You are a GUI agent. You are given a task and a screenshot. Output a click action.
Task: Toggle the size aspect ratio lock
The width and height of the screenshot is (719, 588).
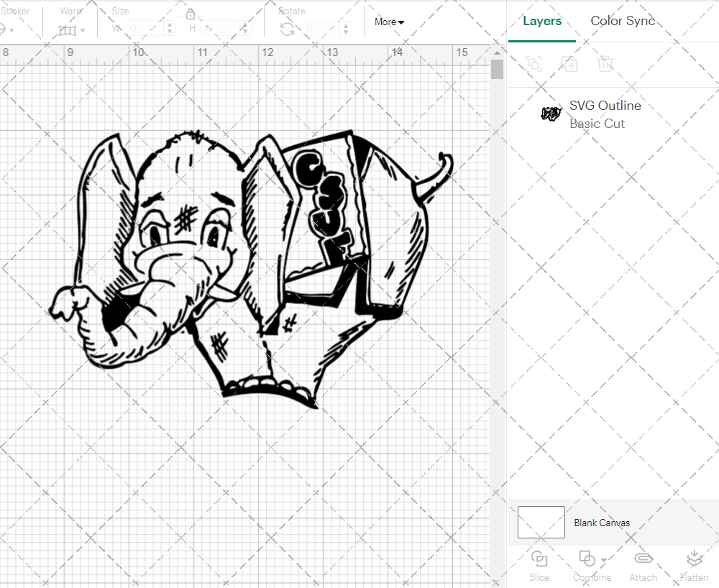coord(191,14)
